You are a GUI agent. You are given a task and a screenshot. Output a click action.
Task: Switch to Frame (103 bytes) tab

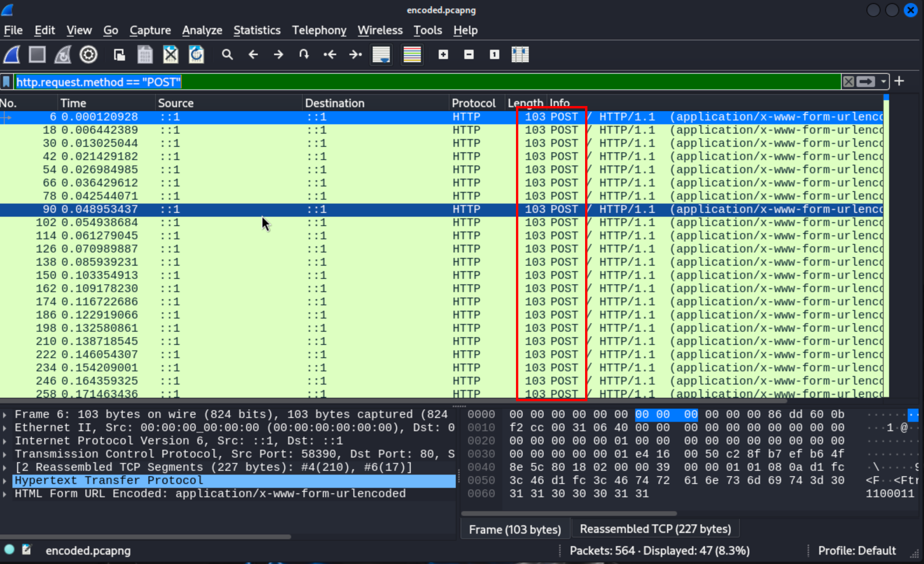(x=515, y=529)
